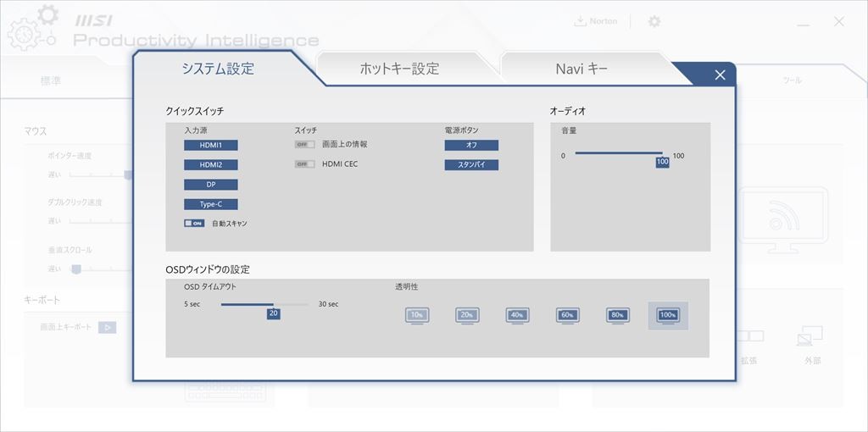868x432 pixels.
Task: Click the マウス heading in background
Action: (x=36, y=131)
